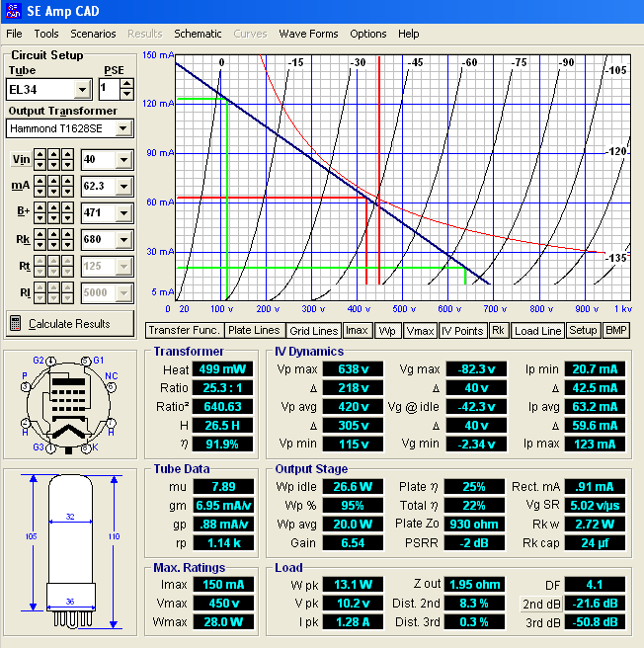Expand the B+ dropdown showing 471
This screenshot has height=648, width=644.
[x=124, y=213]
